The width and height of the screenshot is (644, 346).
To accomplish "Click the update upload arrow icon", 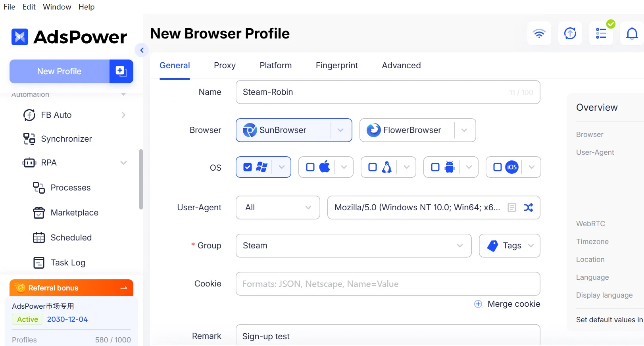I will point(570,33).
